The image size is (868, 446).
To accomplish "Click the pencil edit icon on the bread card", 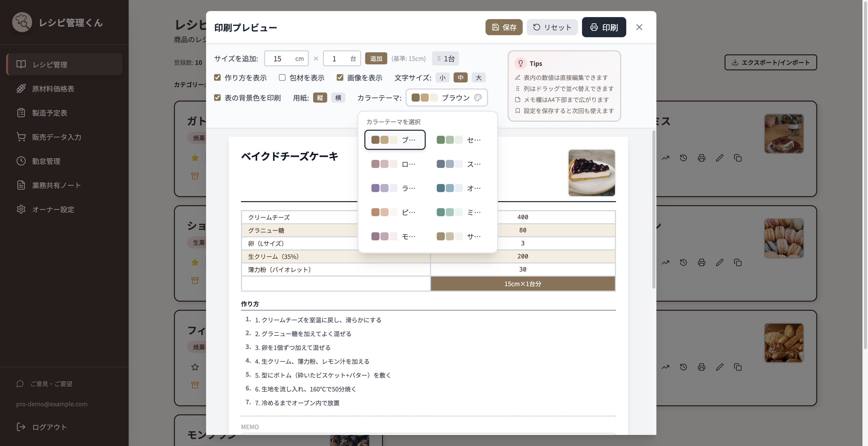I will pyautogui.click(x=719, y=367).
